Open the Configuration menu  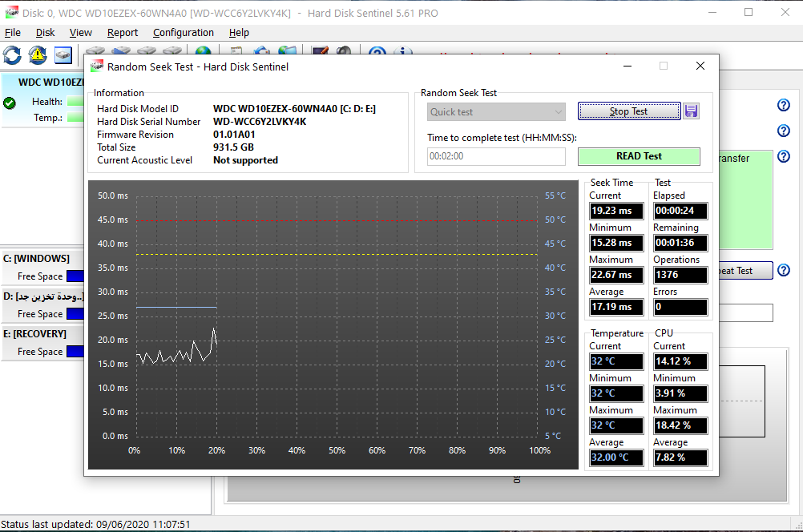pos(184,33)
